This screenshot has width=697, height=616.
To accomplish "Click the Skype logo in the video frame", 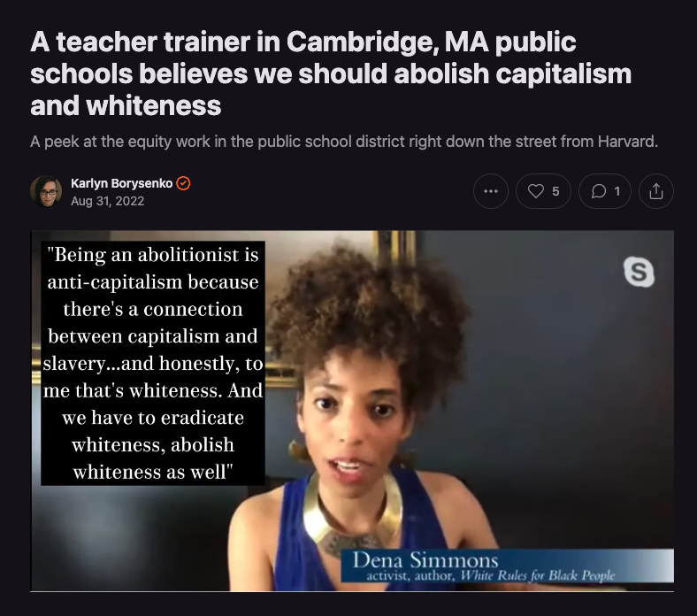I will tap(639, 272).
